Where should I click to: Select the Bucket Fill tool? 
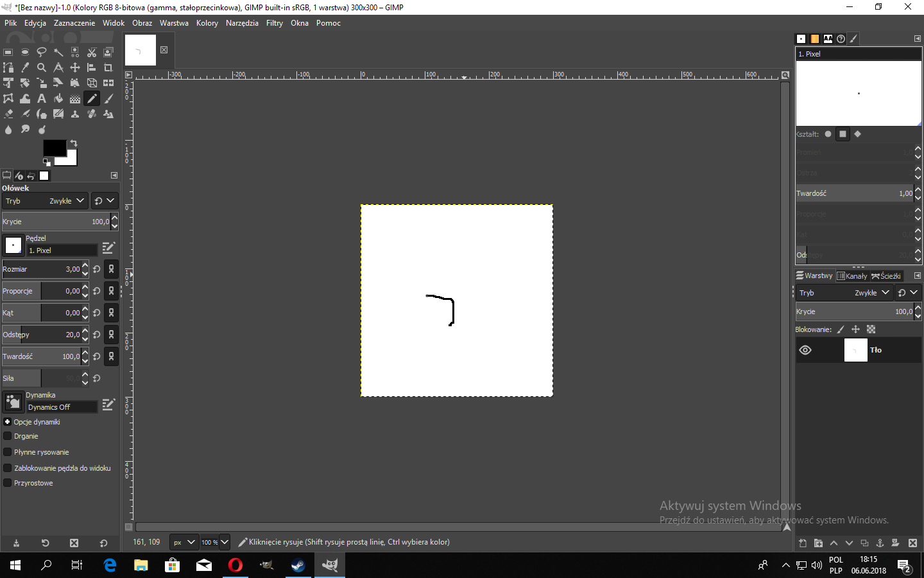(58, 98)
